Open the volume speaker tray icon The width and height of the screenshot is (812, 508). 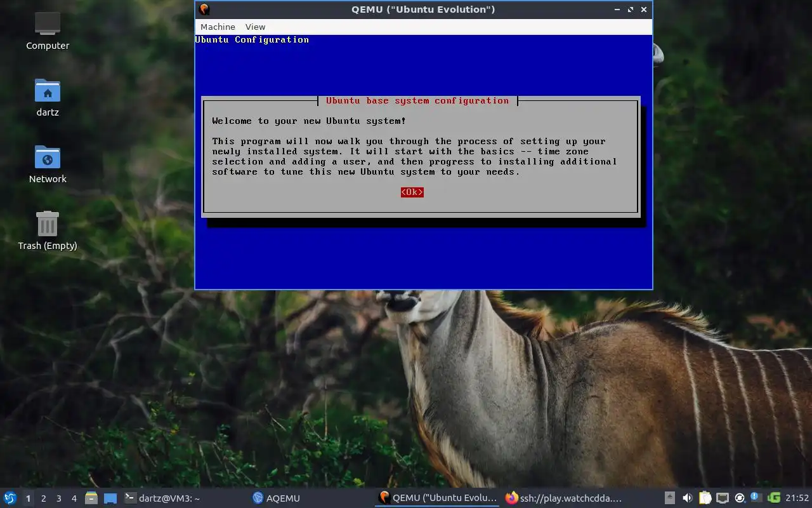point(687,498)
